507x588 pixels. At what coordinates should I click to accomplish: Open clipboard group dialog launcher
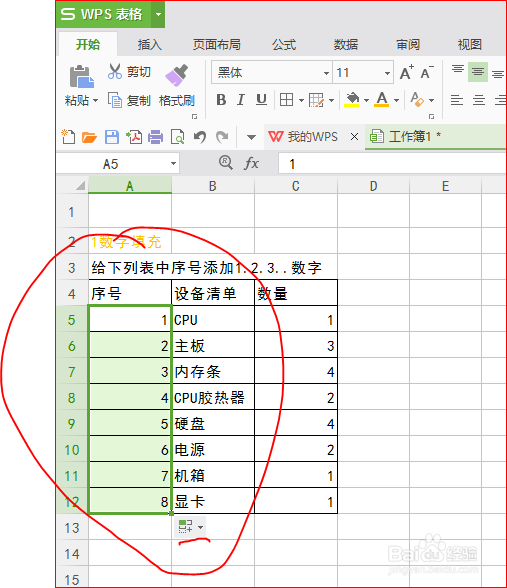[x=194, y=117]
